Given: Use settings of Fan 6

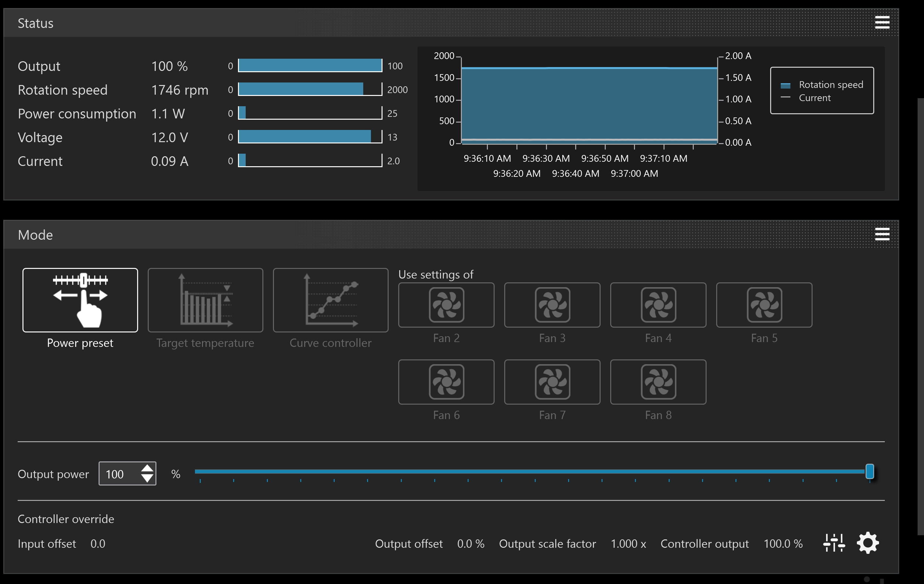Looking at the screenshot, I should (x=446, y=382).
